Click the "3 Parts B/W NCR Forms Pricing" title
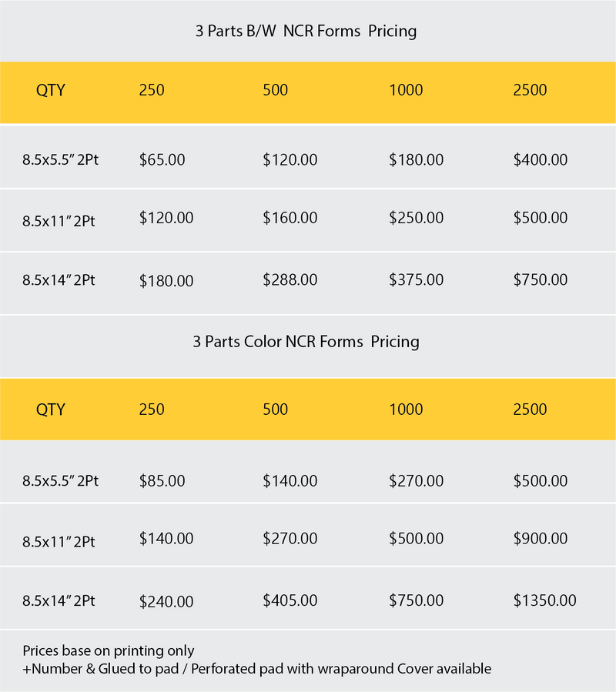 click(306, 32)
